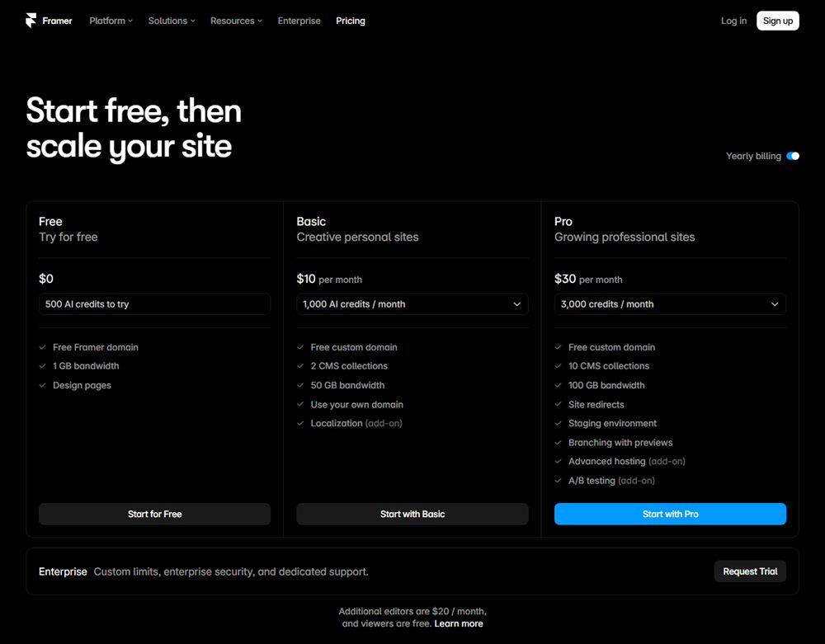The width and height of the screenshot is (825, 644).
Task: Click the checkmark beside 2 CMS collections
Action: (300, 366)
